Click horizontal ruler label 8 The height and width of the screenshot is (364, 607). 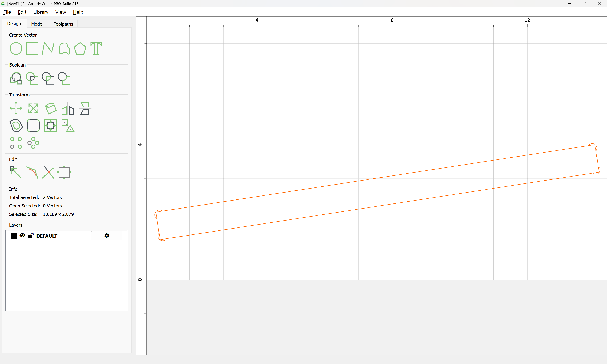(392, 20)
